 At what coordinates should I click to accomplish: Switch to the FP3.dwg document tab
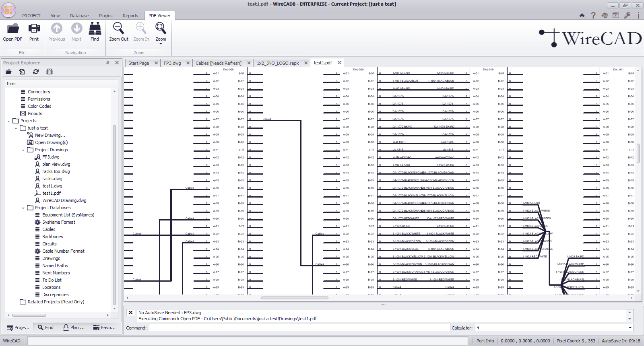tap(172, 63)
